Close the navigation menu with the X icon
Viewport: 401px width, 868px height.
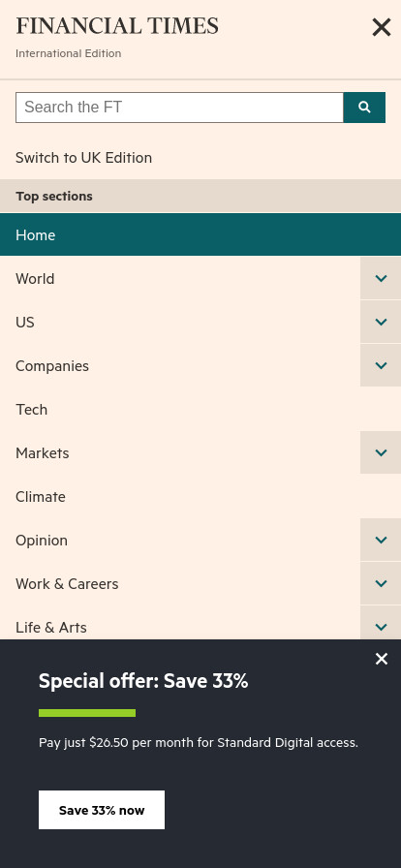click(x=381, y=27)
